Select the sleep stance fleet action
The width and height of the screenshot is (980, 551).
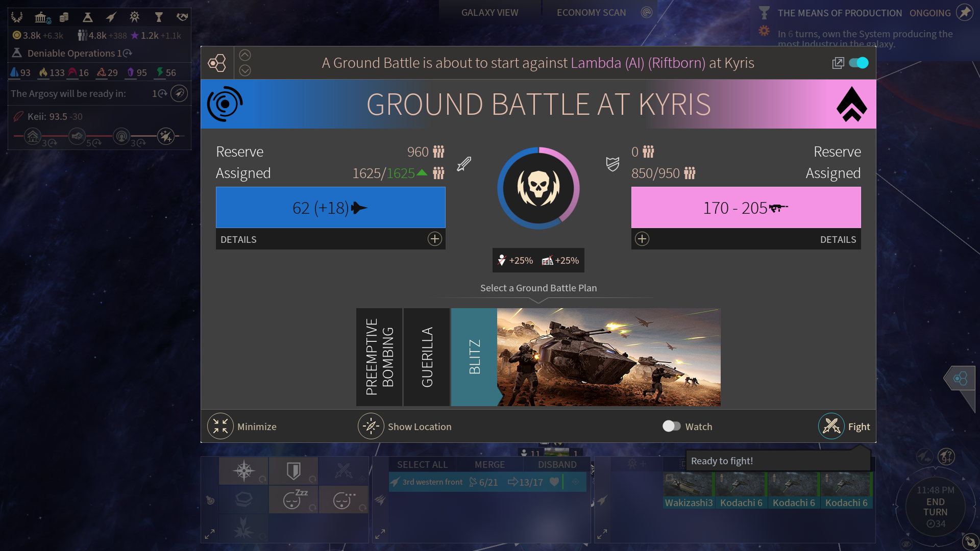pyautogui.click(x=293, y=499)
